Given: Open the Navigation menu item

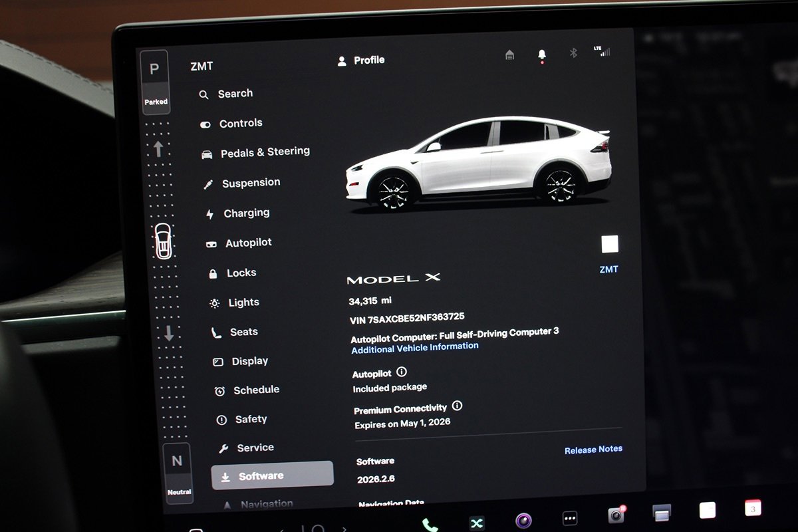Looking at the screenshot, I should coord(258,505).
